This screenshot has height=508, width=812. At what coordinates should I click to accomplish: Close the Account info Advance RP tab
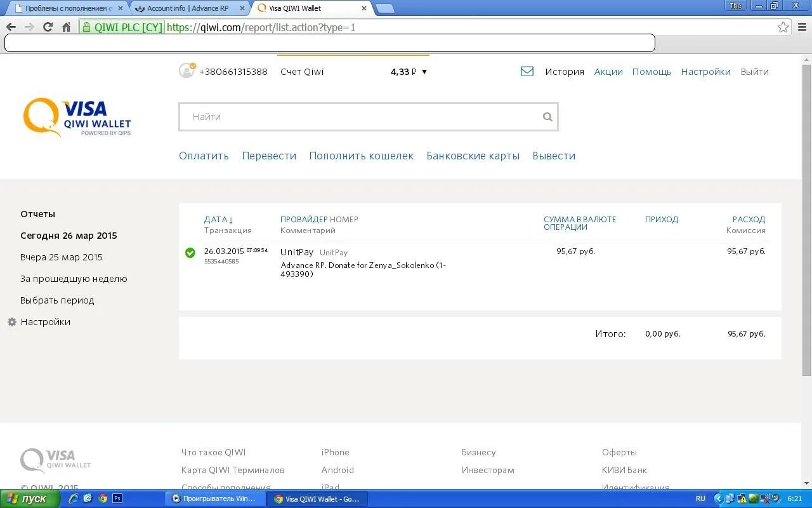(x=242, y=8)
